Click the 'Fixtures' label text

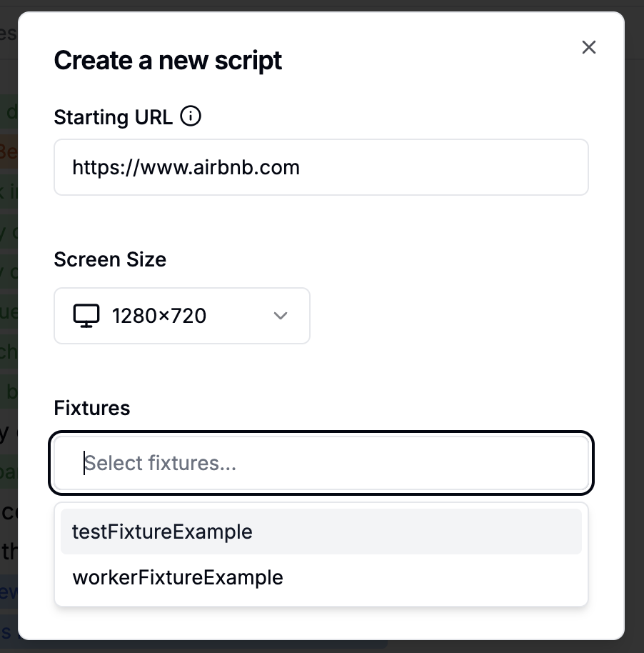(x=92, y=408)
